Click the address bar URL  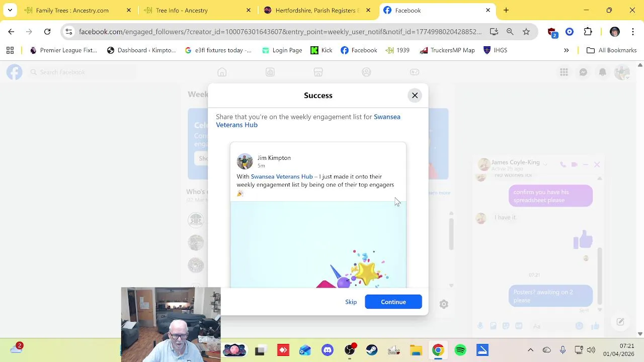(280, 32)
